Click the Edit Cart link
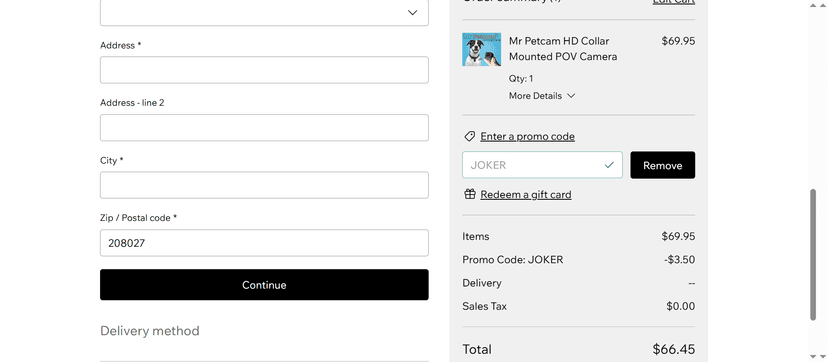828x362 pixels. (673, 2)
